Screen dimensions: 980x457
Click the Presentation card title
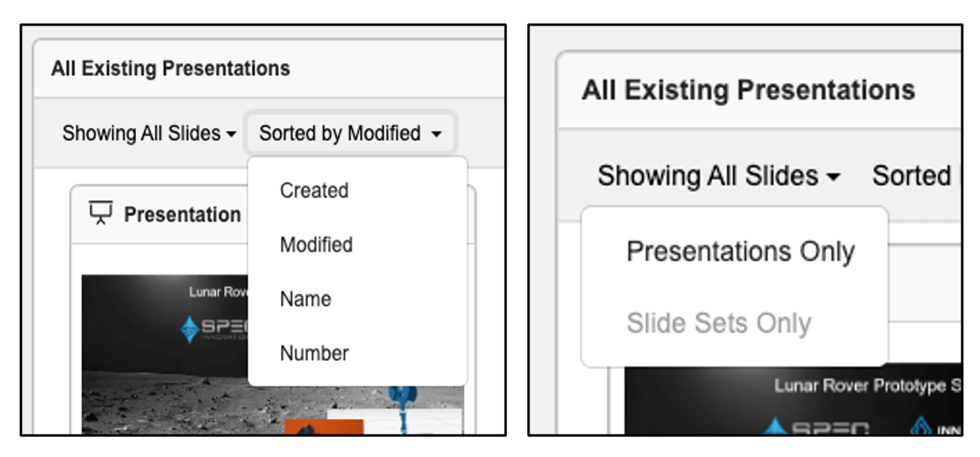182,215
